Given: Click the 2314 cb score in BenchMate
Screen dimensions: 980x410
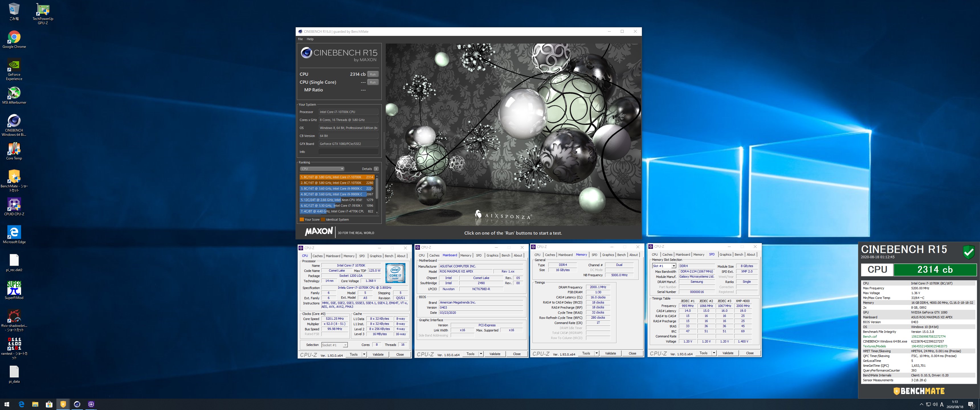Looking at the screenshot, I should click(935, 270).
